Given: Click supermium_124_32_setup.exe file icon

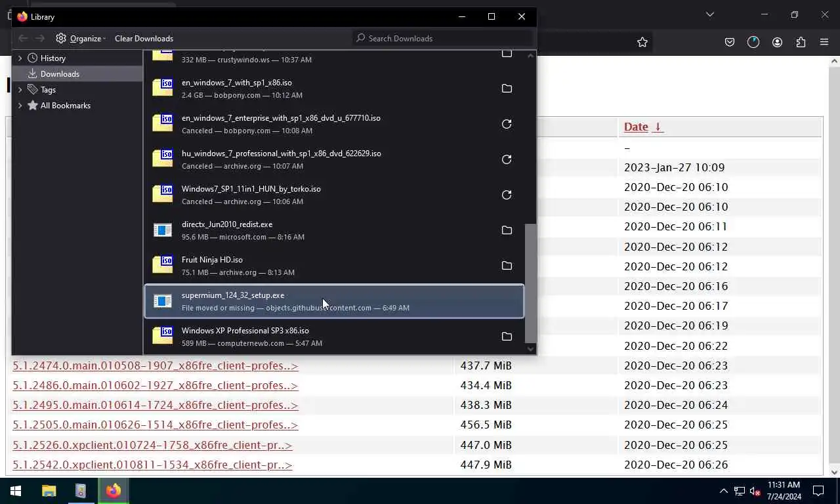Looking at the screenshot, I should (x=163, y=301).
